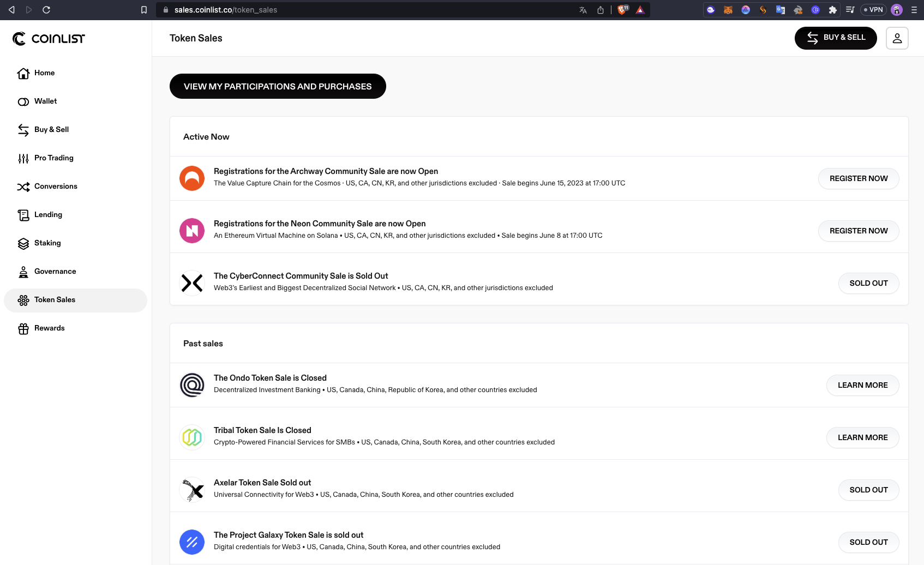Open the browser profile avatar

click(897, 10)
